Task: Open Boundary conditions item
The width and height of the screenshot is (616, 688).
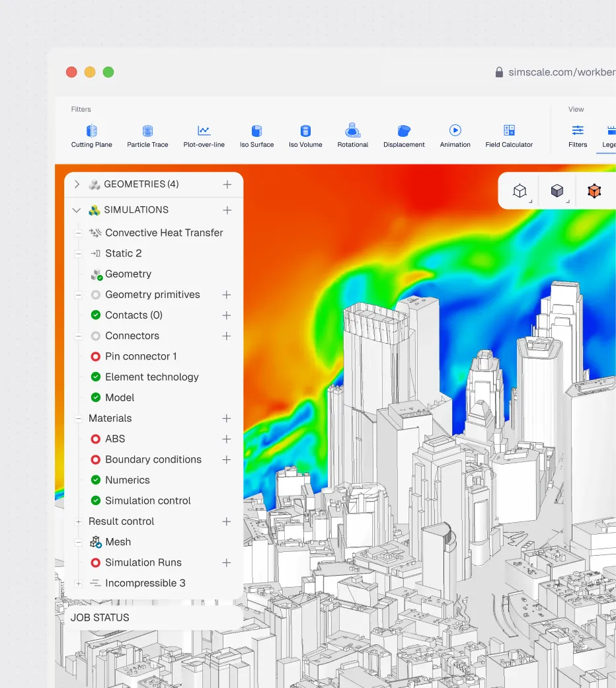Action: pyautogui.click(x=153, y=459)
